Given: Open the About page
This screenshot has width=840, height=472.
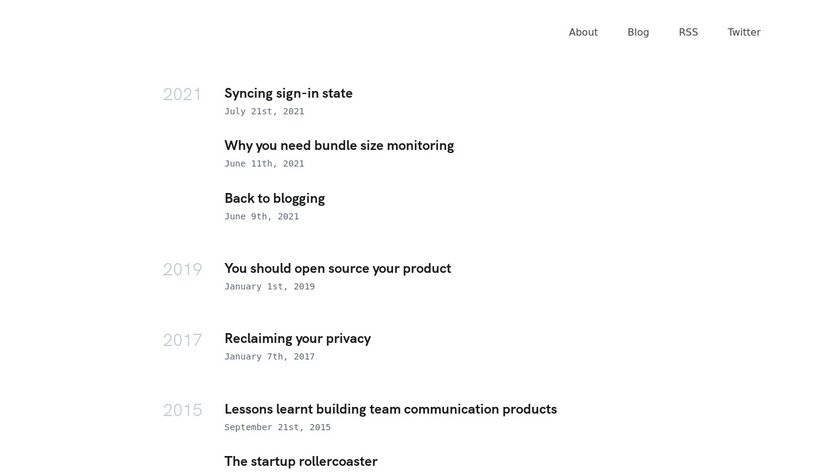Looking at the screenshot, I should point(583,32).
